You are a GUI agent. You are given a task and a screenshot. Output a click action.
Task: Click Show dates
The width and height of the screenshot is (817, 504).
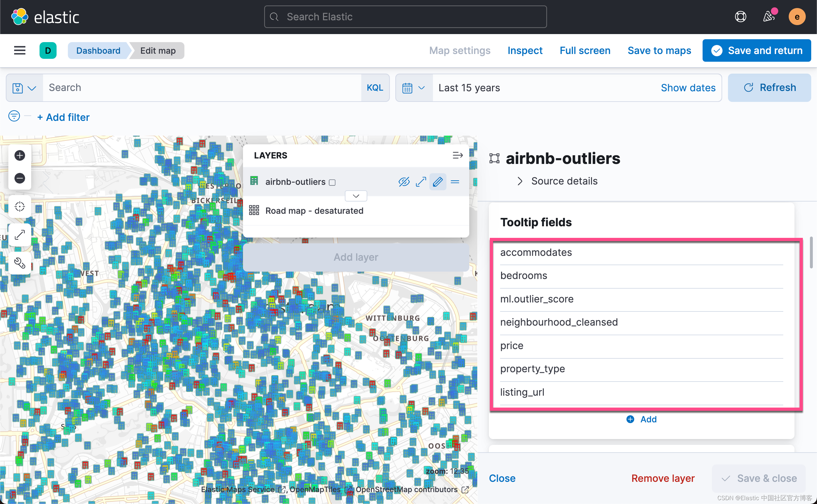(688, 88)
